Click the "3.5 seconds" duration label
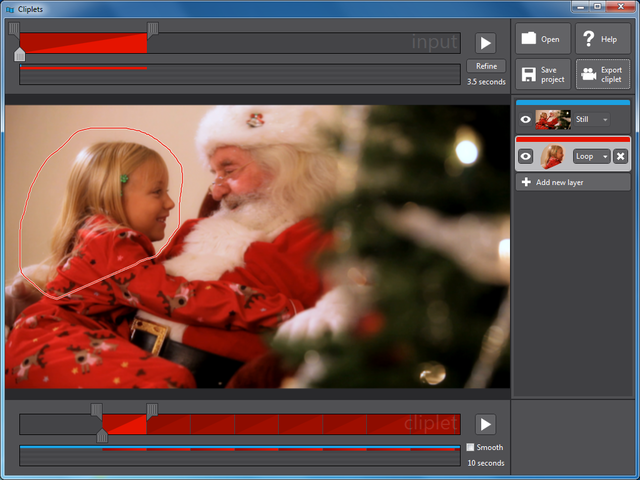 (486, 82)
